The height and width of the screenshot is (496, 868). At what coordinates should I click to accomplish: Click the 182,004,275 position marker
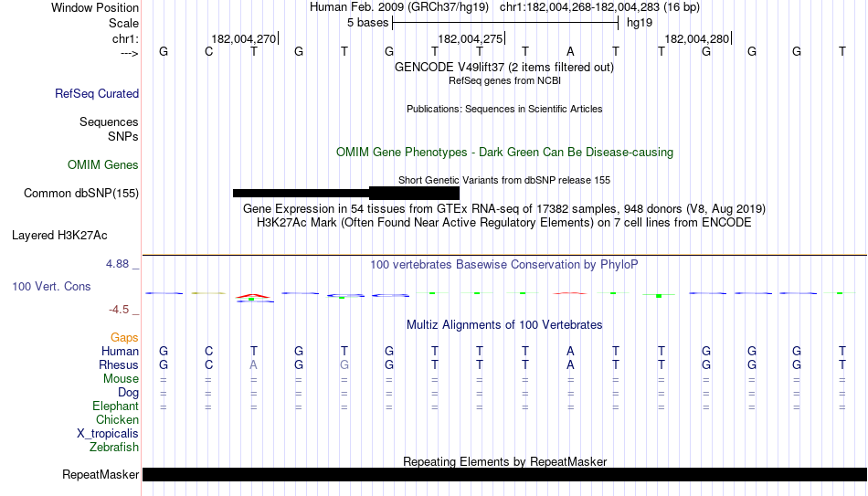pos(471,38)
